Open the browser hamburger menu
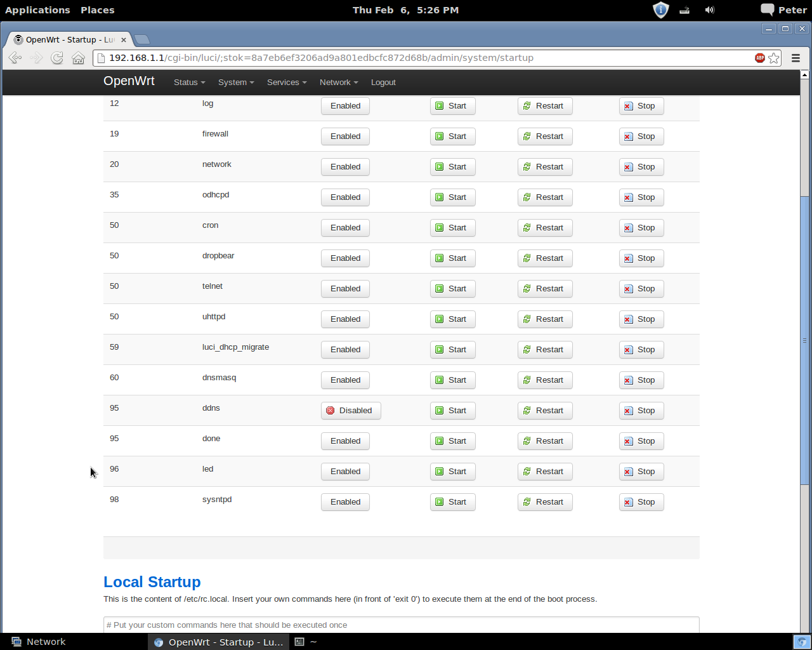The width and height of the screenshot is (812, 650). [796, 58]
